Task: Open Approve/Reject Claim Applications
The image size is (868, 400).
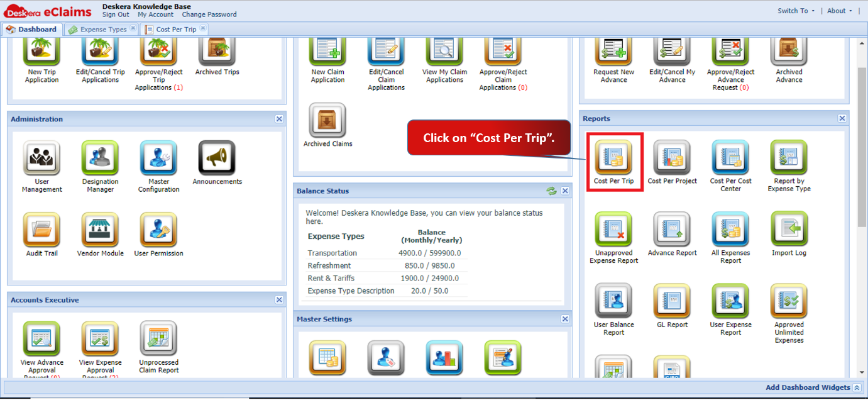Action: pyautogui.click(x=503, y=50)
